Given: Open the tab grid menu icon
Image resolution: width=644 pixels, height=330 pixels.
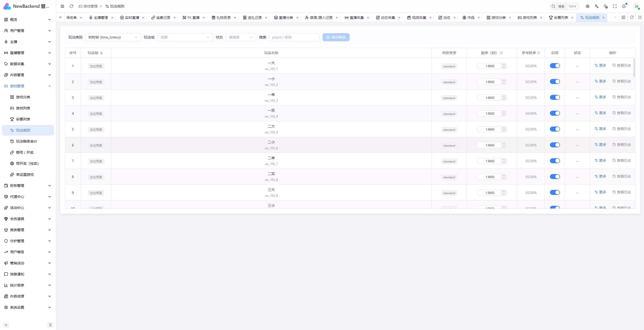Looking at the screenshot, I should tap(623, 17).
